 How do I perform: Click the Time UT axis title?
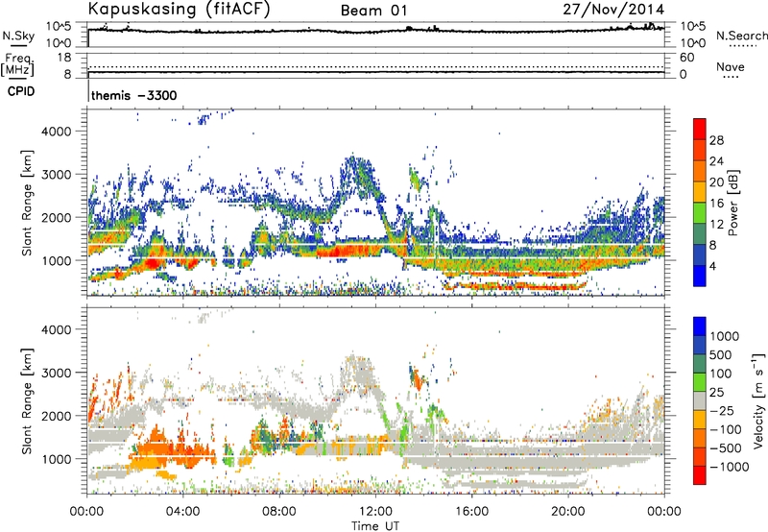pyautogui.click(x=375, y=526)
